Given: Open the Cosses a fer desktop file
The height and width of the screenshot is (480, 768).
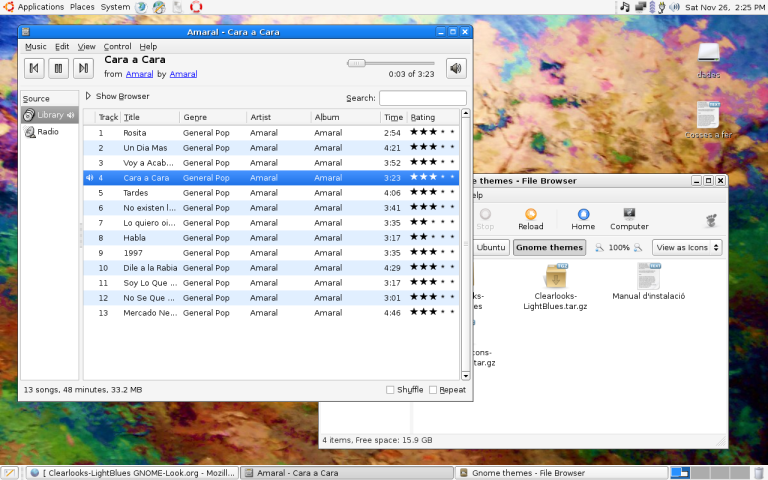Looking at the screenshot, I should (x=708, y=115).
